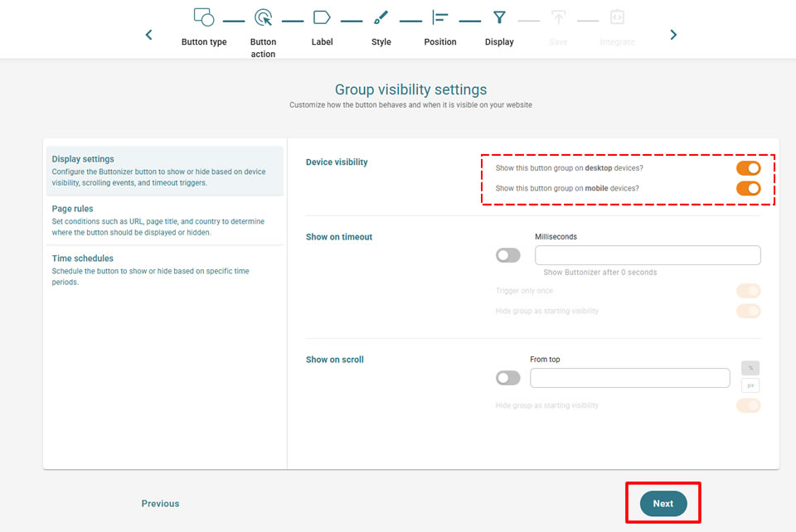Enable the Show on scroll toggle

508,378
